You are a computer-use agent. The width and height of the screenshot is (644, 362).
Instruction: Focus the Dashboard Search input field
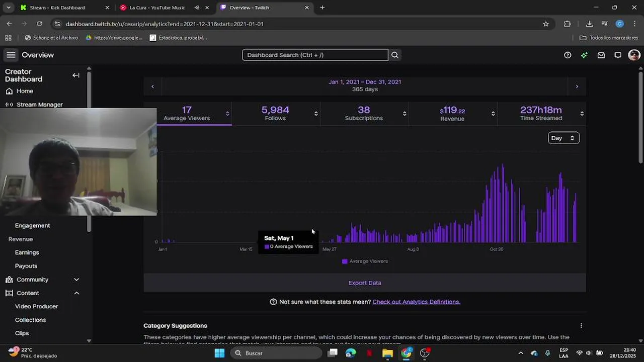click(x=315, y=55)
